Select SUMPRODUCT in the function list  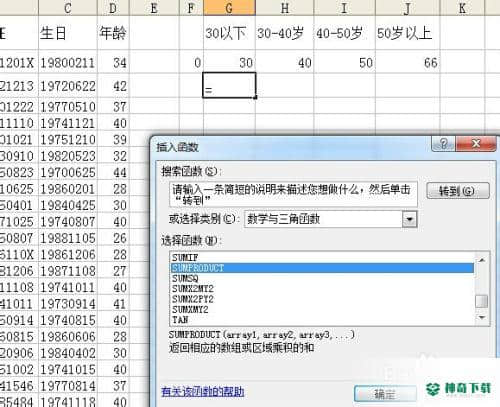[x=322, y=268]
